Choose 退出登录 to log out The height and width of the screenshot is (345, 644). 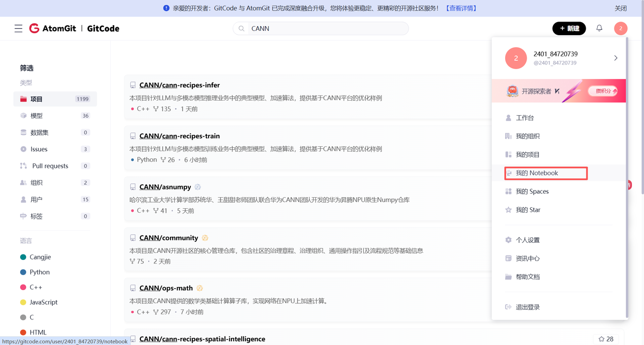click(558, 307)
